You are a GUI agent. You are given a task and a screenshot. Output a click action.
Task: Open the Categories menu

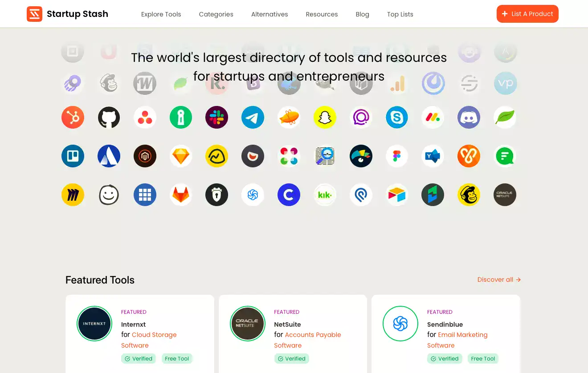(216, 14)
